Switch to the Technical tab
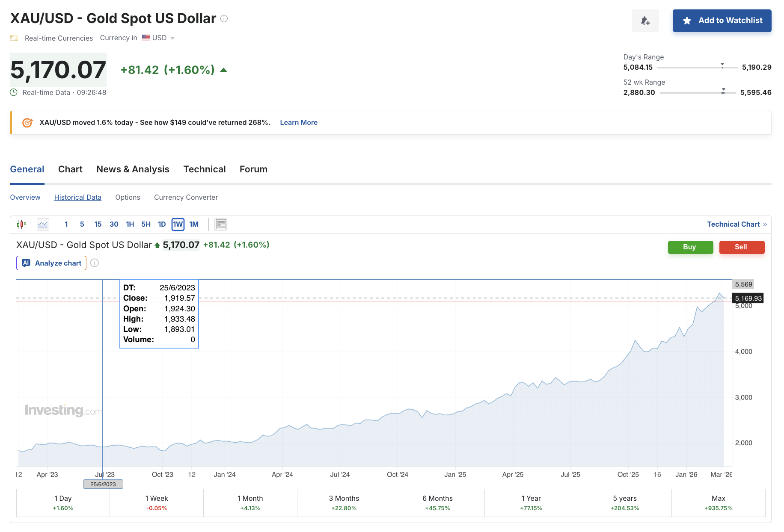 point(205,169)
